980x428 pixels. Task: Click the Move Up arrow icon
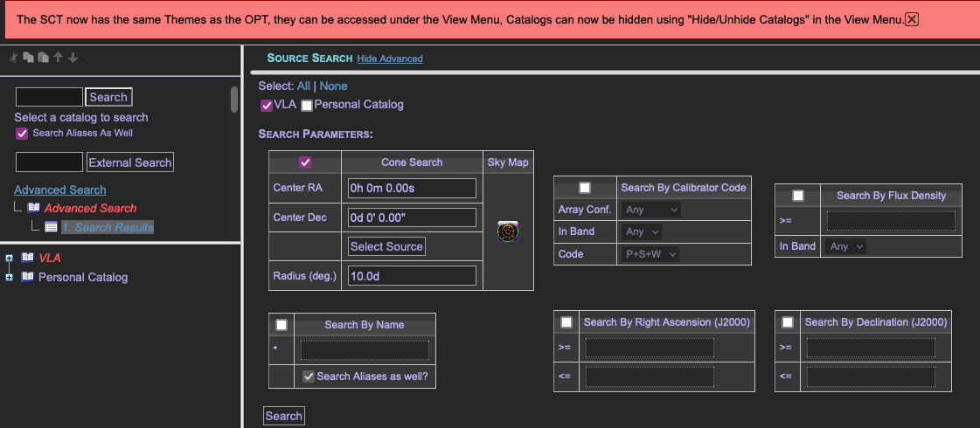point(58,58)
